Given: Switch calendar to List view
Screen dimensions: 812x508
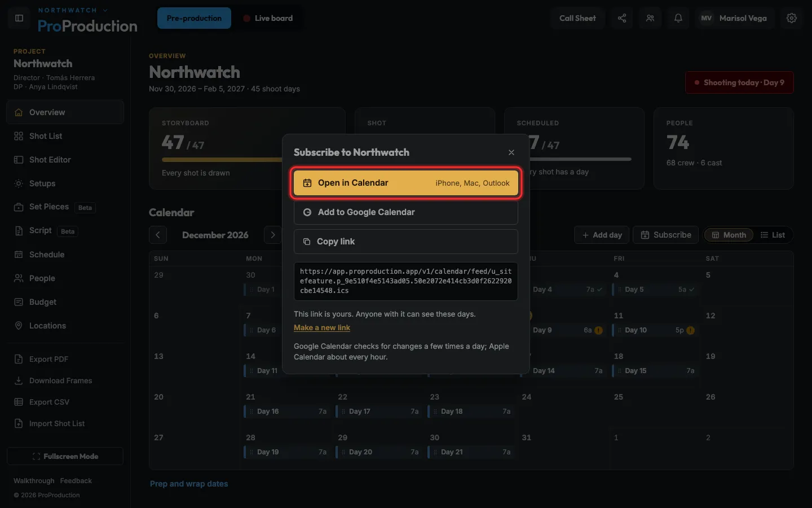Looking at the screenshot, I should point(773,235).
